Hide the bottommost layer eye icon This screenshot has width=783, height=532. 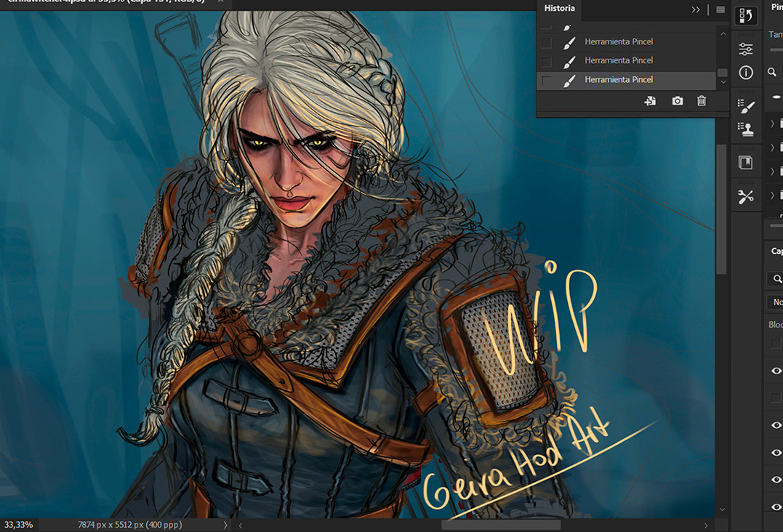(776, 507)
